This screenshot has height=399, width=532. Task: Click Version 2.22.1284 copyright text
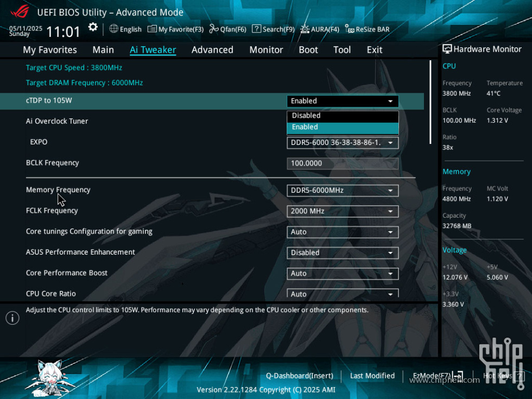[x=266, y=390]
